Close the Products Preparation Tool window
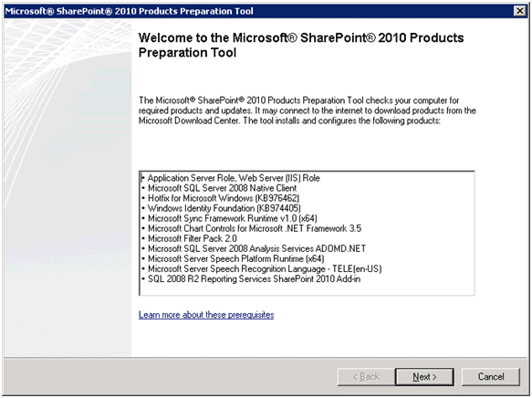The height and width of the screenshot is (398, 532). point(520,11)
